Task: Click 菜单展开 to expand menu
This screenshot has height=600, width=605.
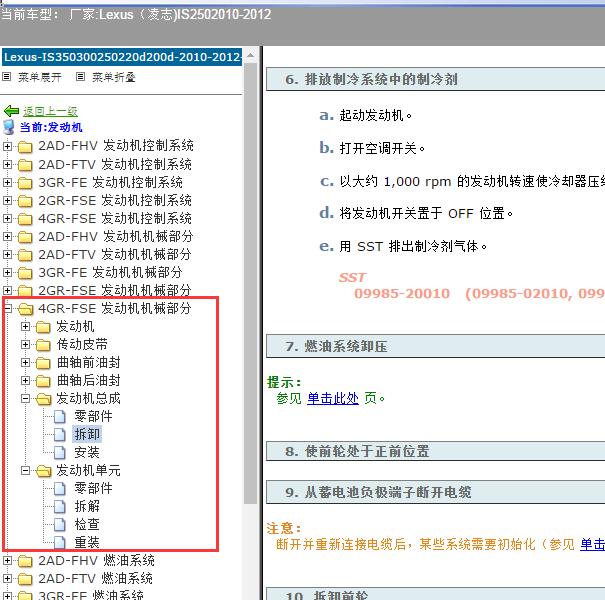Action: point(40,77)
